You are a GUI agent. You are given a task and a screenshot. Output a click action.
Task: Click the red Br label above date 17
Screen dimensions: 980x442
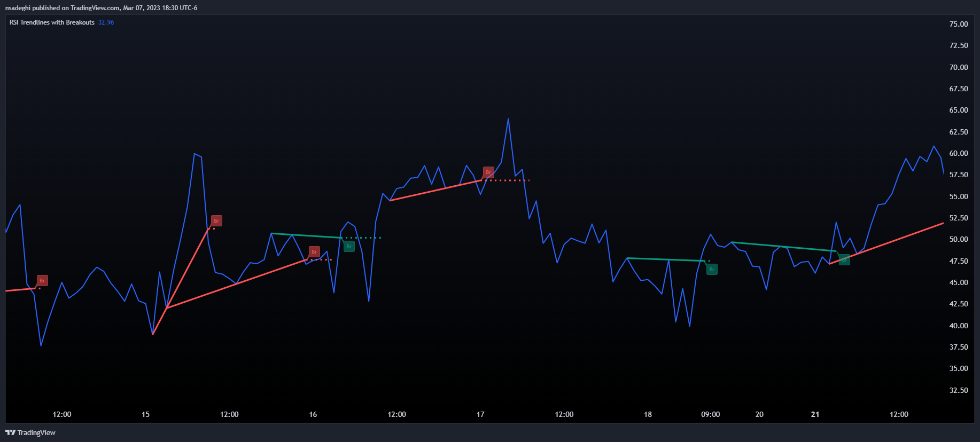point(488,172)
